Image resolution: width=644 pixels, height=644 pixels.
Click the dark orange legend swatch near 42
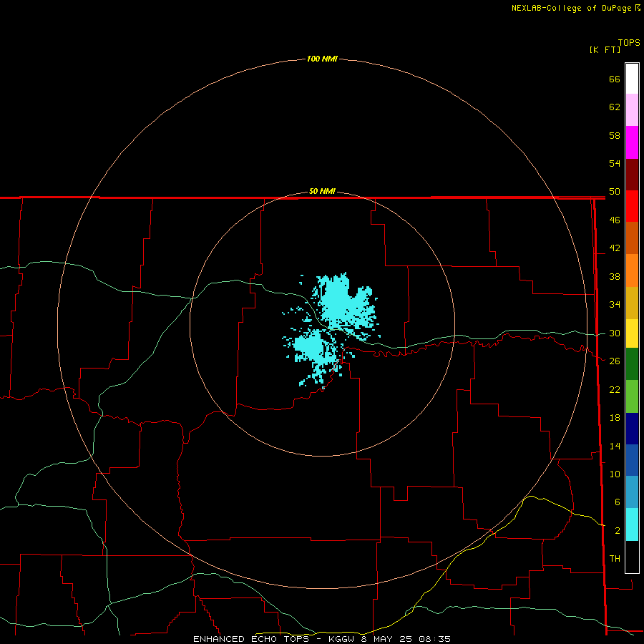tap(632, 238)
